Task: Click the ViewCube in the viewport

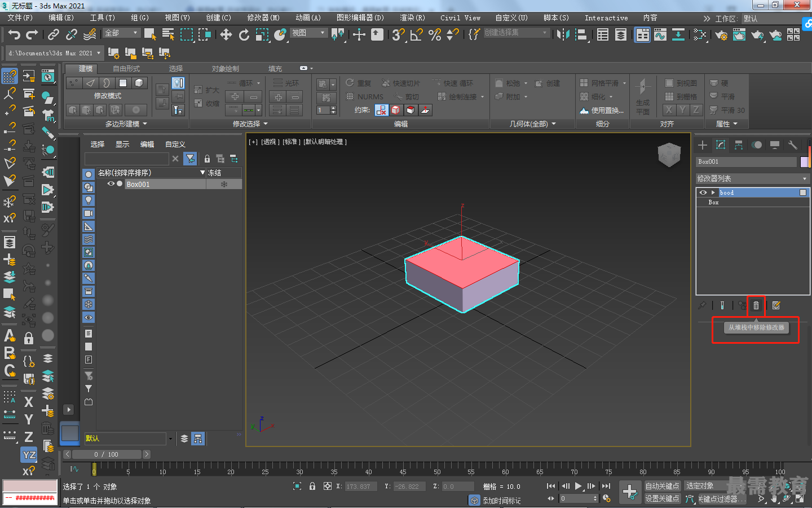Action: point(669,154)
